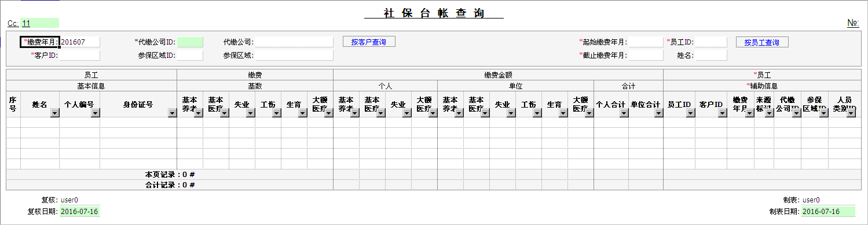Focus the 员工ID query input field

710,42
